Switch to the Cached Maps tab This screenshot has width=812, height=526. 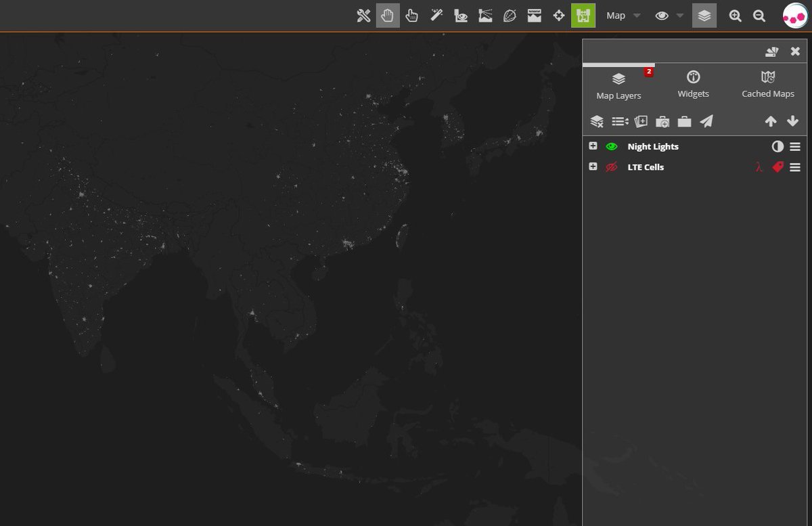pyautogui.click(x=767, y=85)
